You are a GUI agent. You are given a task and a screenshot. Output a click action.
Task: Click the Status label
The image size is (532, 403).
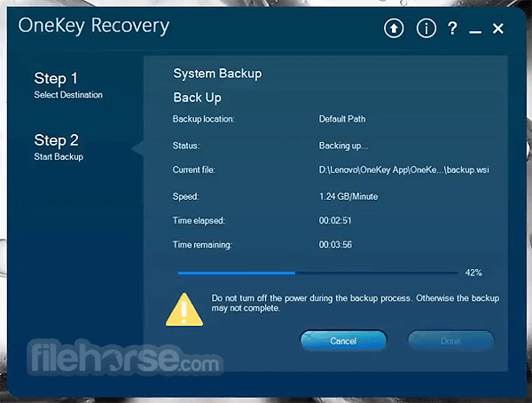pos(186,146)
